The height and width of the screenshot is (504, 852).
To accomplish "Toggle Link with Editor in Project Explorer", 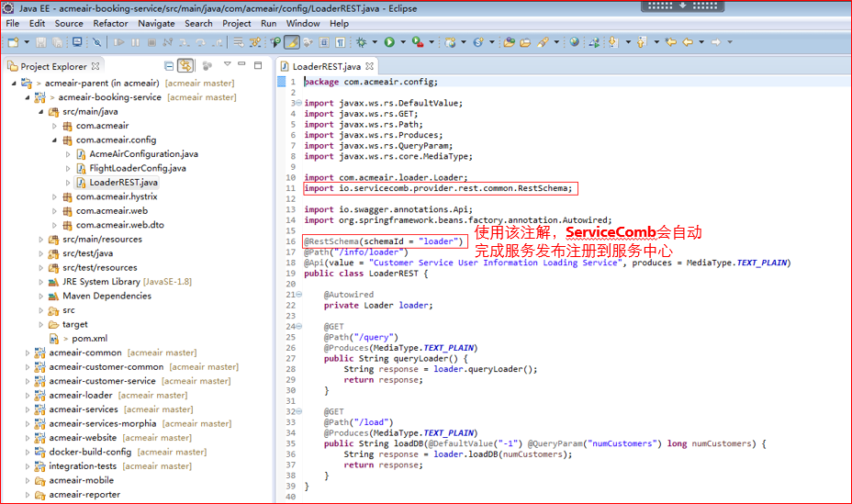I will pyautogui.click(x=185, y=66).
